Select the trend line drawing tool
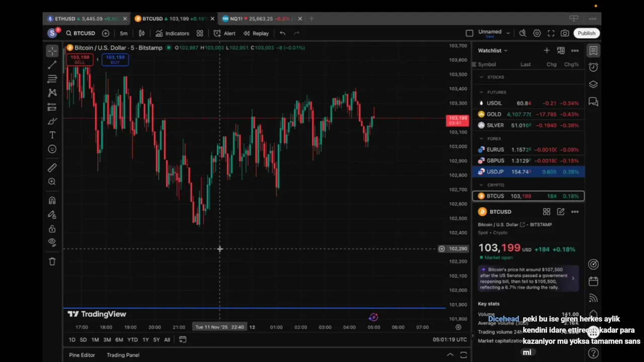 point(52,65)
